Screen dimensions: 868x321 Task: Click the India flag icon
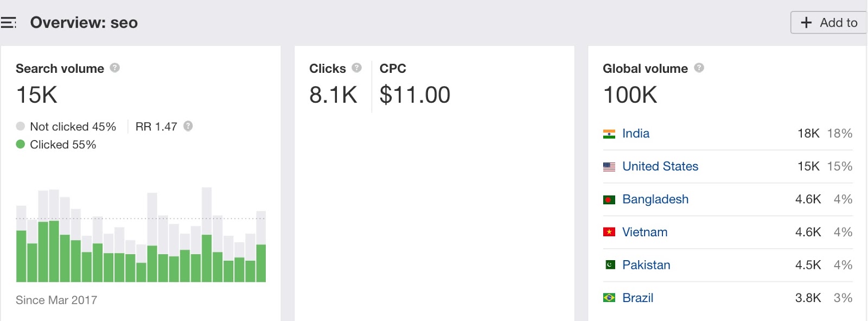609,134
